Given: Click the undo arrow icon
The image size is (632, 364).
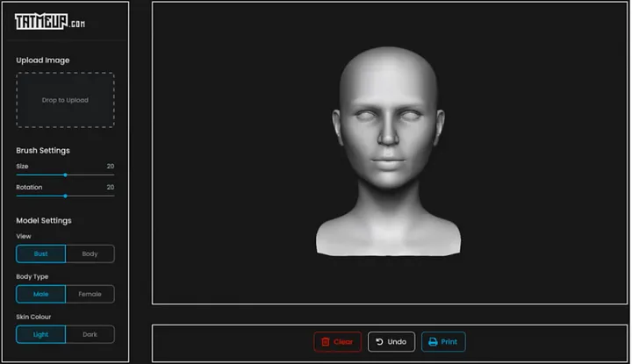Looking at the screenshot, I should tap(379, 341).
